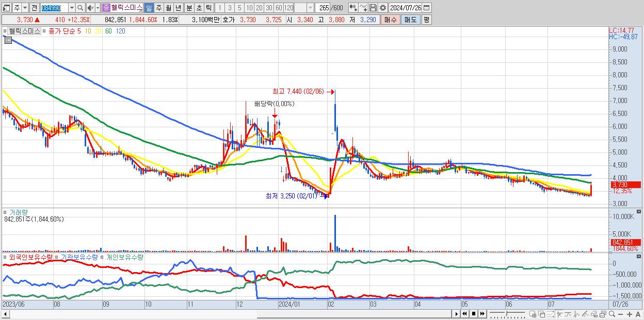This screenshot has width=644, height=320.
Task: Open the grid table icon below legend
Action: pos(8,39)
